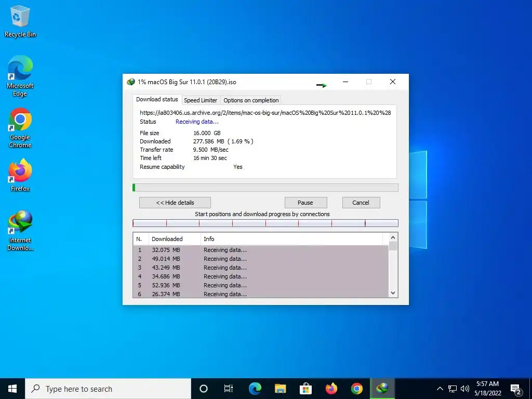
Task: Open Task View from the taskbar
Action: click(x=229, y=389)
